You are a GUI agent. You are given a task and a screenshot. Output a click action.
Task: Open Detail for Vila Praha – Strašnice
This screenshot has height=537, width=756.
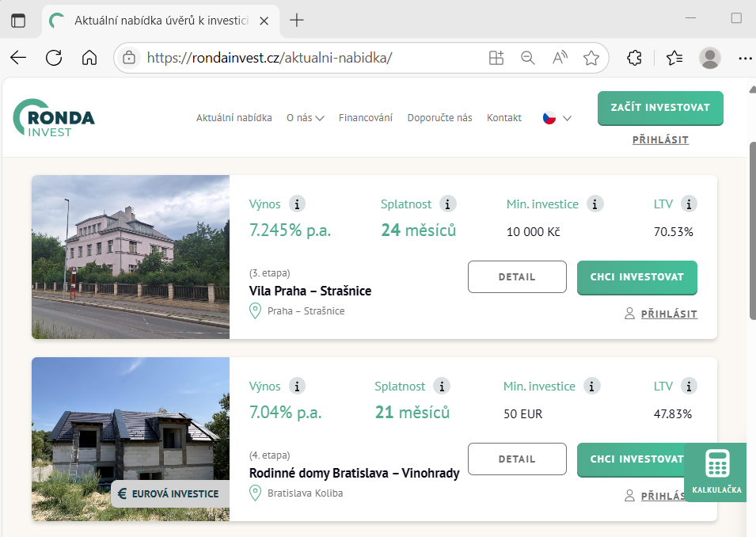click(517, 277)
